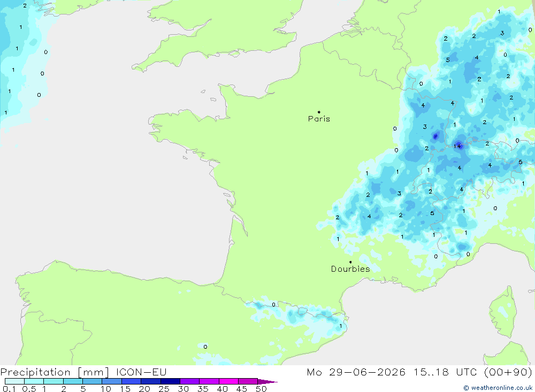Pick the 25–30 mm legend swatch
Image resolution: width=535 pixels, height=392 pixels.
point(170,381)
